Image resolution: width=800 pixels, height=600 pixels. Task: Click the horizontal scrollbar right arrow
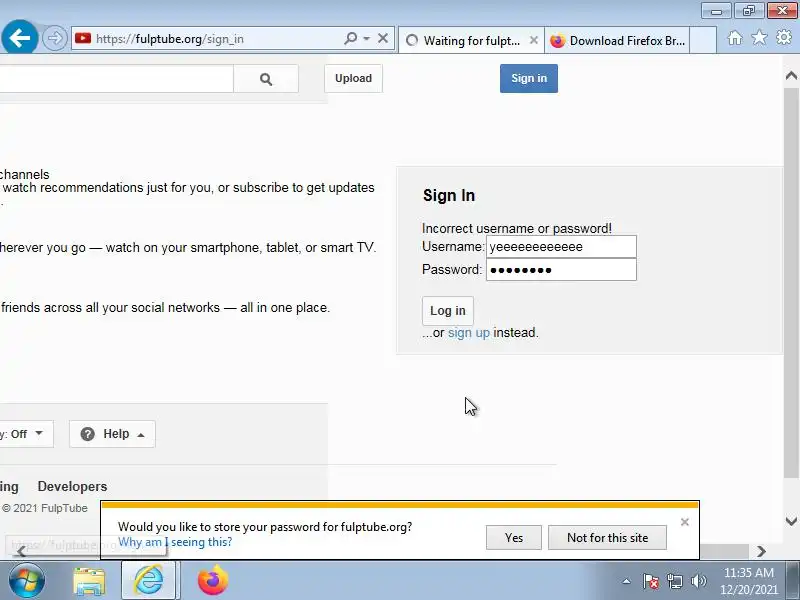[761, 551]
